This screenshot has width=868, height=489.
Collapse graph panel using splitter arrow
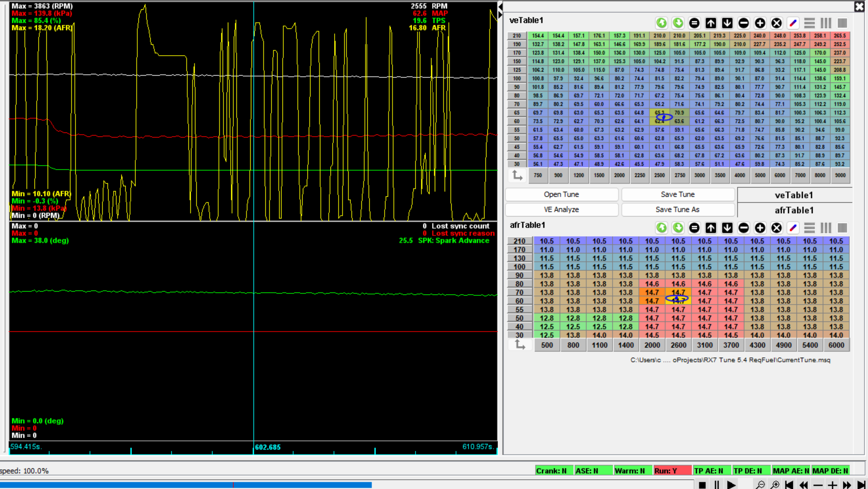(x=500, y=6)
